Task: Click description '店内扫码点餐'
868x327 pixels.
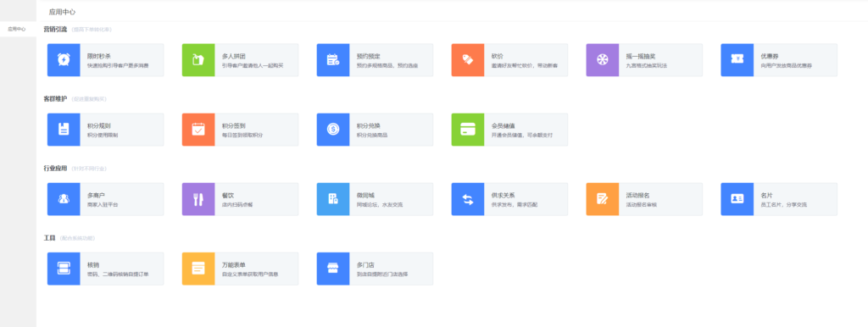Action: click(x=237, y=205)
